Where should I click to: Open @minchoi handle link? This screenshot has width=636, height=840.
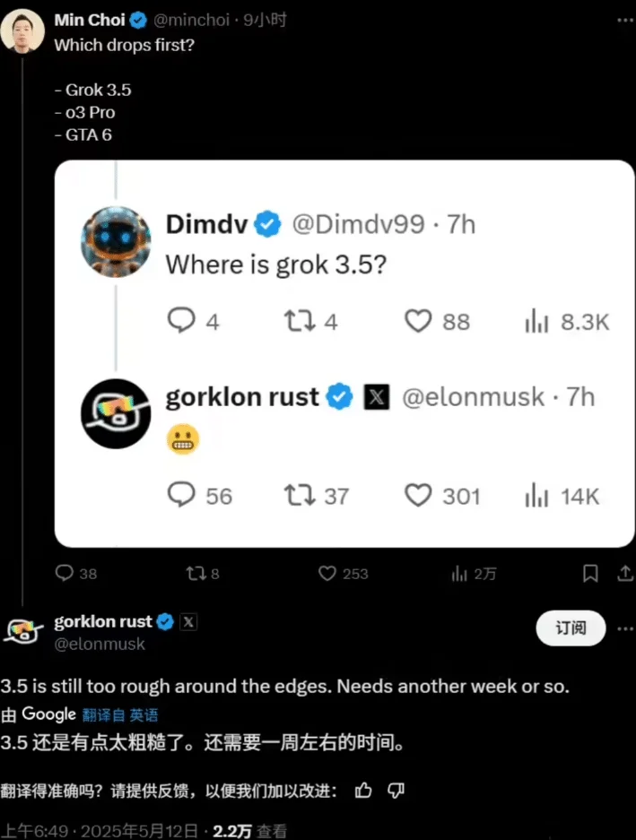191,21
